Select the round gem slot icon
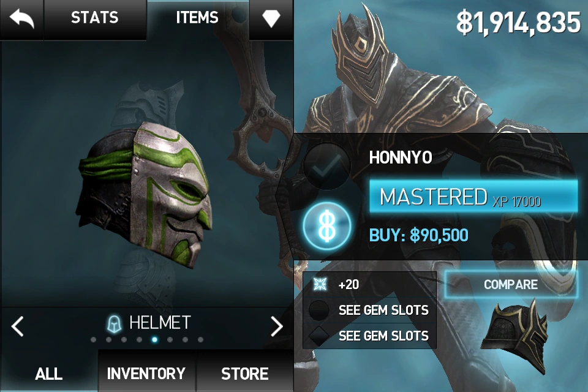The width and height of the screenshot is (588, 392). click(318, 310)
